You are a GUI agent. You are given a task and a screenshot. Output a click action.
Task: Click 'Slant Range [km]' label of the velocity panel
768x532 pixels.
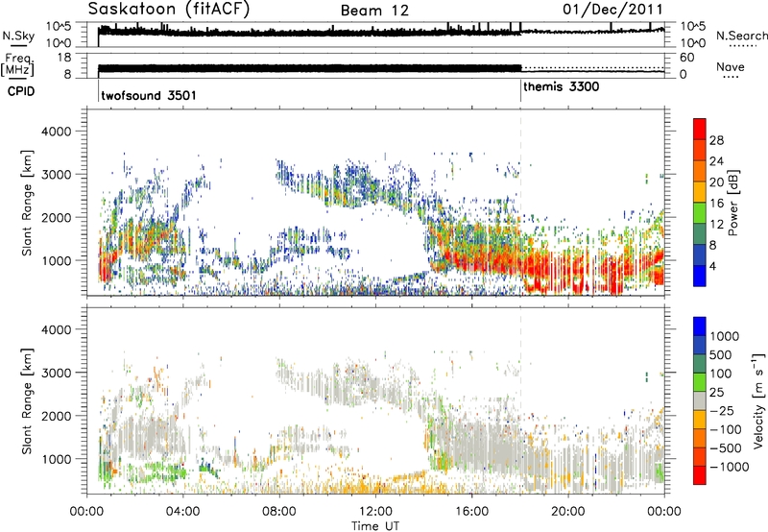(27, 400)
